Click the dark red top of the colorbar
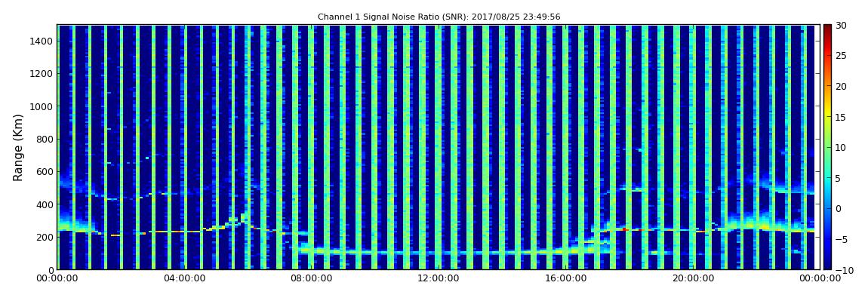Image resolution: width=868 pixels, height=307 pixels. tap(827, 29)
